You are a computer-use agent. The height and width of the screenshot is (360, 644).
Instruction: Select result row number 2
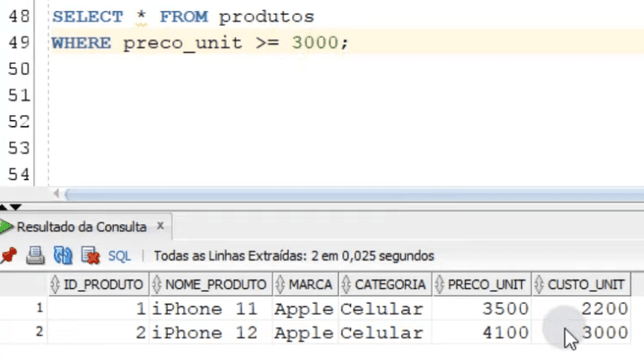[x=40, y=331]
